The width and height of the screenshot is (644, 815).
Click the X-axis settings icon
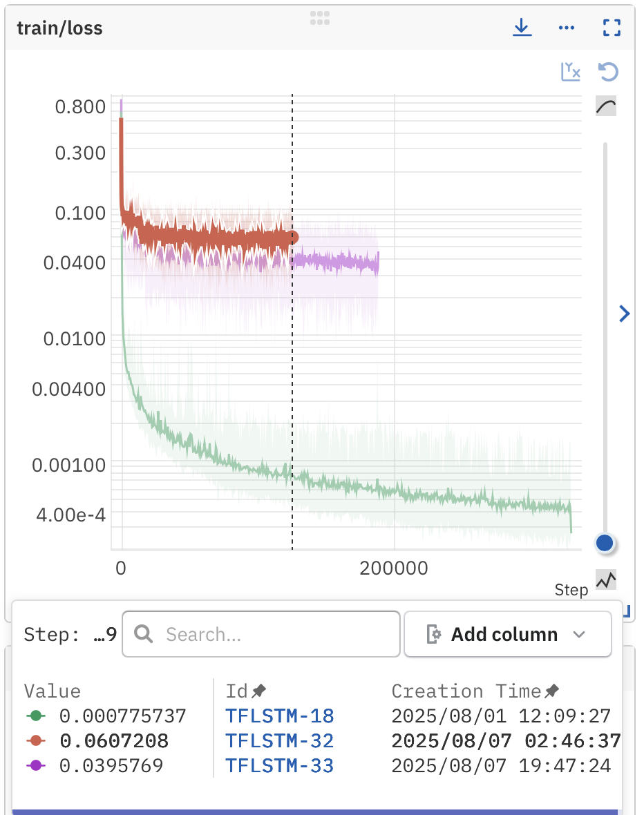(570, 71)
